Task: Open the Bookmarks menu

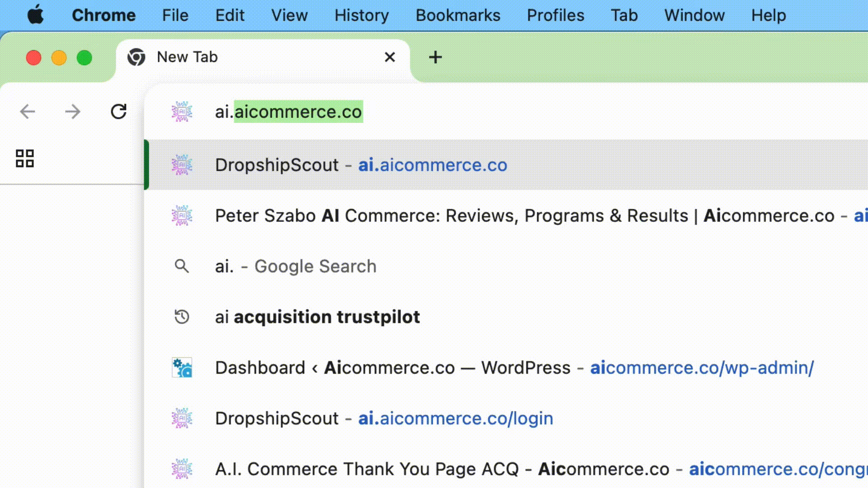Action: pyautogui.click(x=458, y=15)
